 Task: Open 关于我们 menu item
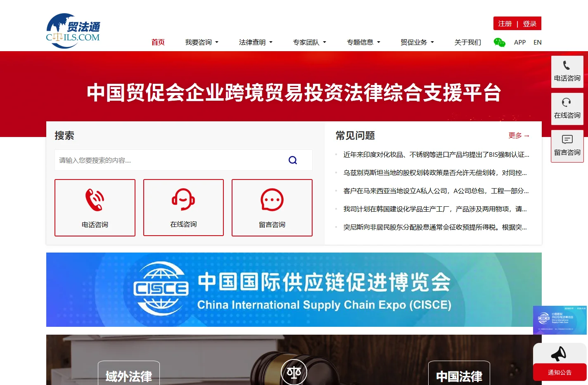(x=468, y=42)
